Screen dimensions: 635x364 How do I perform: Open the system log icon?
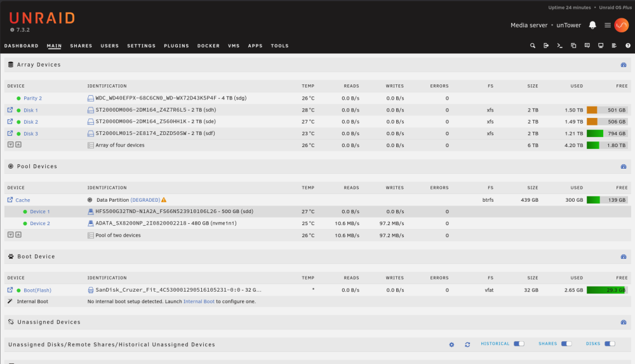614,46
